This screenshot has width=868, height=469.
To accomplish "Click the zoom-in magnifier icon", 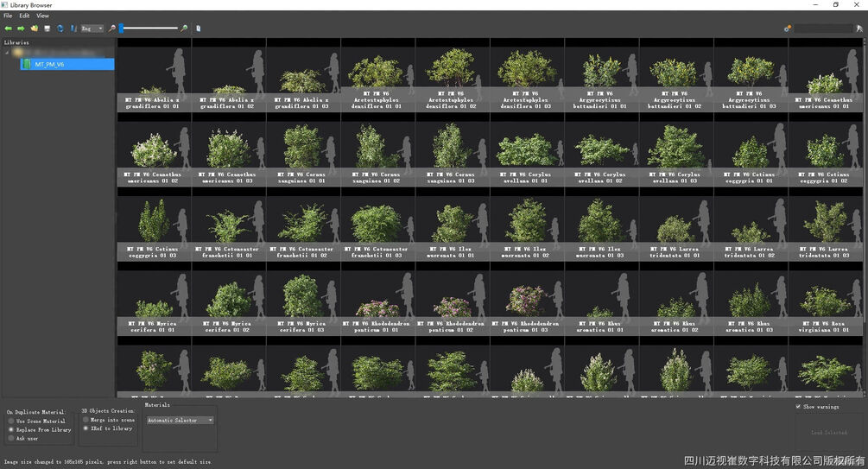I will [x=184, y=29].
